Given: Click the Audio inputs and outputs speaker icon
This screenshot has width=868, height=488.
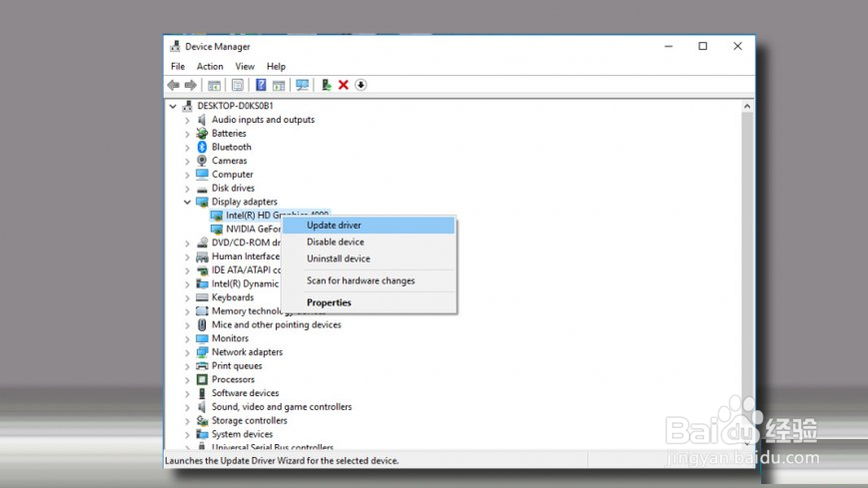Looking at the screenshot, I should [202, 120].
